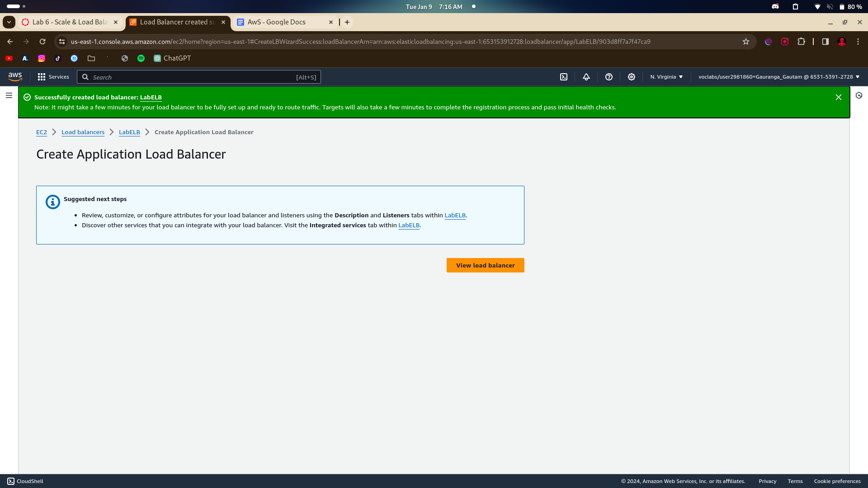Open the Spotify bookmark icon
868x488 pixels.
[141, 58]
